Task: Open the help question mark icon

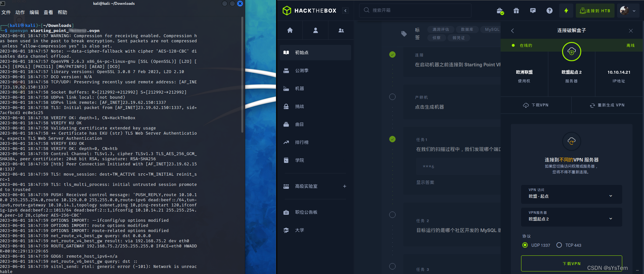Action: [x=550, y=11]
